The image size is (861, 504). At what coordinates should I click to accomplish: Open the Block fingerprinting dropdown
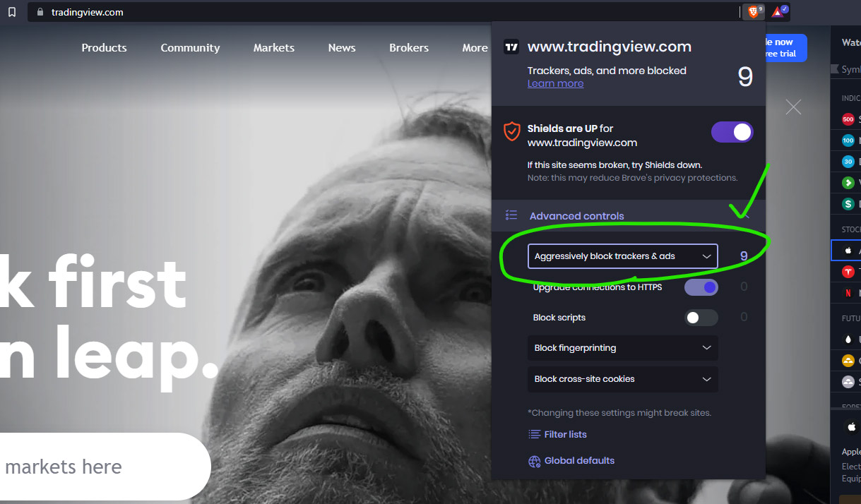point(623,348)
